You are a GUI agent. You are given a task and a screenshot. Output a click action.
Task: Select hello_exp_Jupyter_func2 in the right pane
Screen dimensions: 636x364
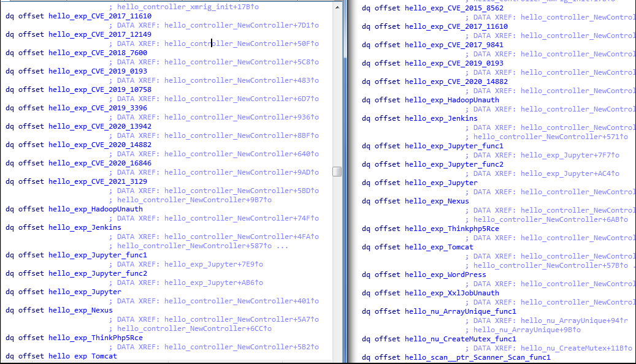[x=454, y=164]
